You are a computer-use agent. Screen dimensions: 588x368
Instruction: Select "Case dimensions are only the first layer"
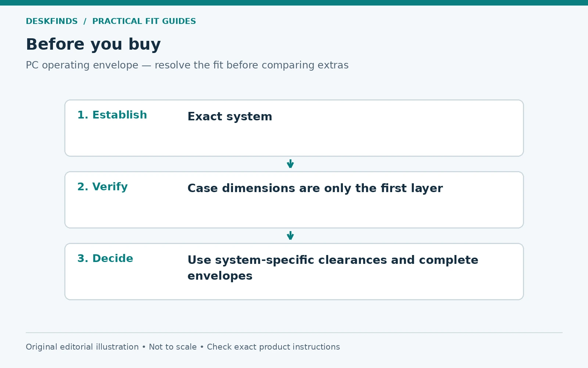pos(315,188)
